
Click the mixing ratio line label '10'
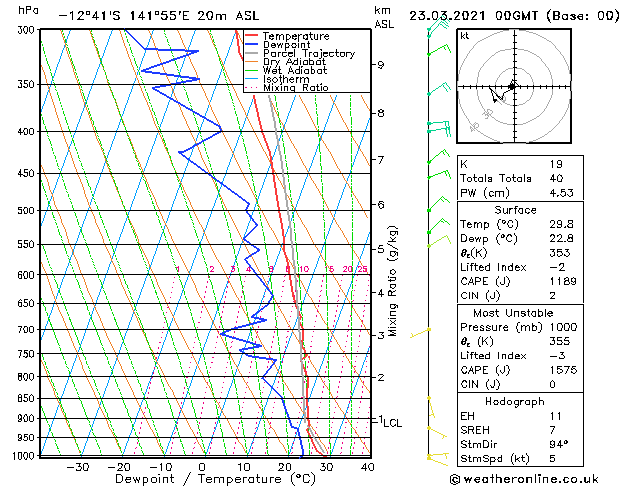(304, 269)
